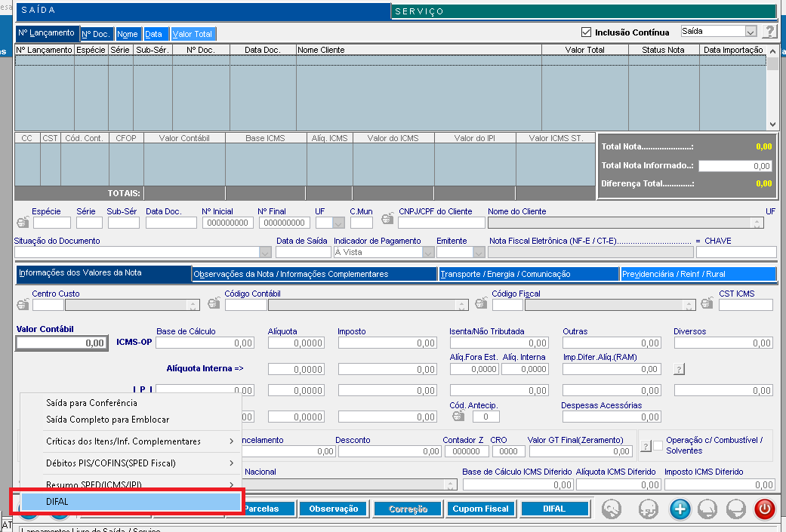
Task: Click the ICMS-OP Base de Cálculo field
Action: pos(205,343)
